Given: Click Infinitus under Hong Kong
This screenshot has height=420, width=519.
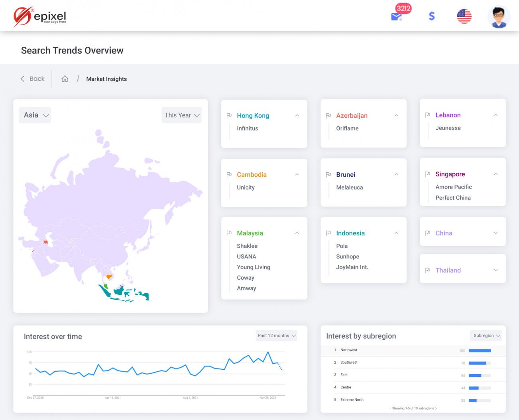Looking at the screenshot, I should tap(248, 128).
